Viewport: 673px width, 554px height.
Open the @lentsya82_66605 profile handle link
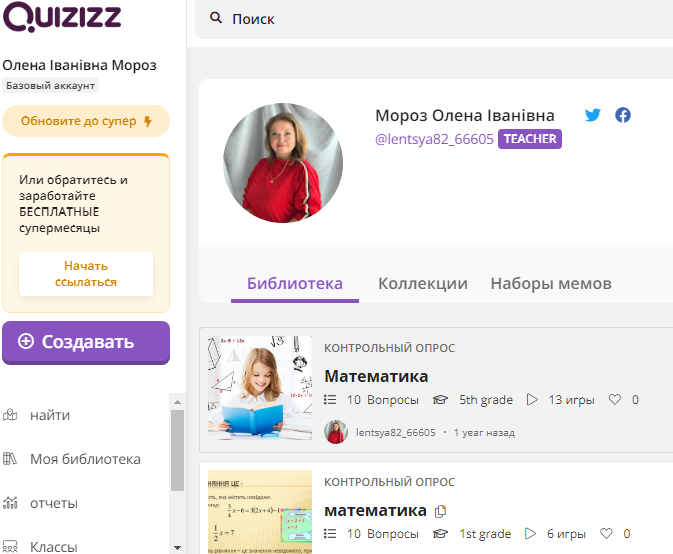click(434, 139)
